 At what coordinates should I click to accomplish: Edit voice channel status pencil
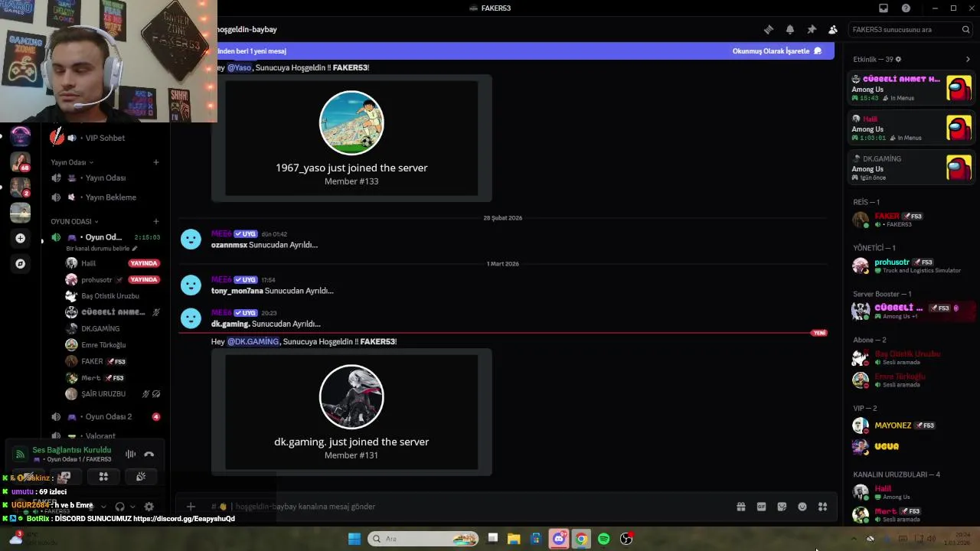pyautogui.click(x=135, y=249)
